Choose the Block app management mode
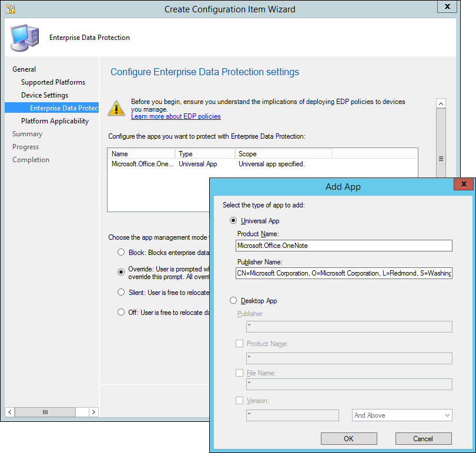Screen dimensions: 476x453 pyautogui.click(x=121, y=253)
